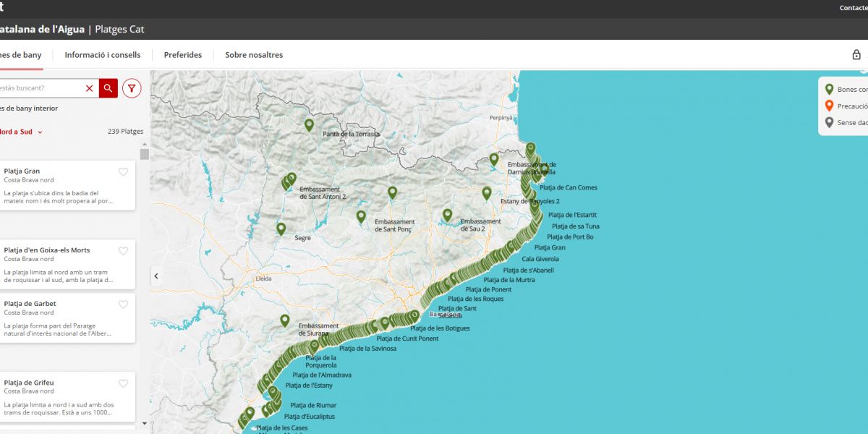This screenshot has width=868, height=434.
Task: Open the Platja d'en Goixa-els Morts card
Action: 67,265
